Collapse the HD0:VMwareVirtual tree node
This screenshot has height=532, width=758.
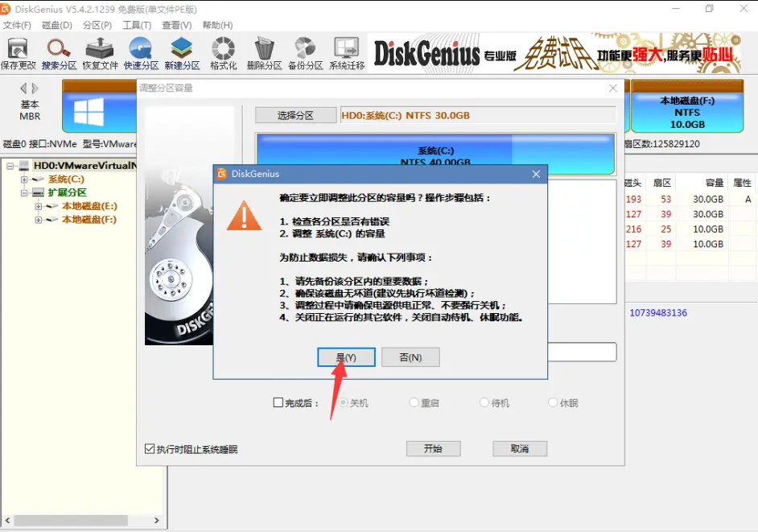[10, 166]
